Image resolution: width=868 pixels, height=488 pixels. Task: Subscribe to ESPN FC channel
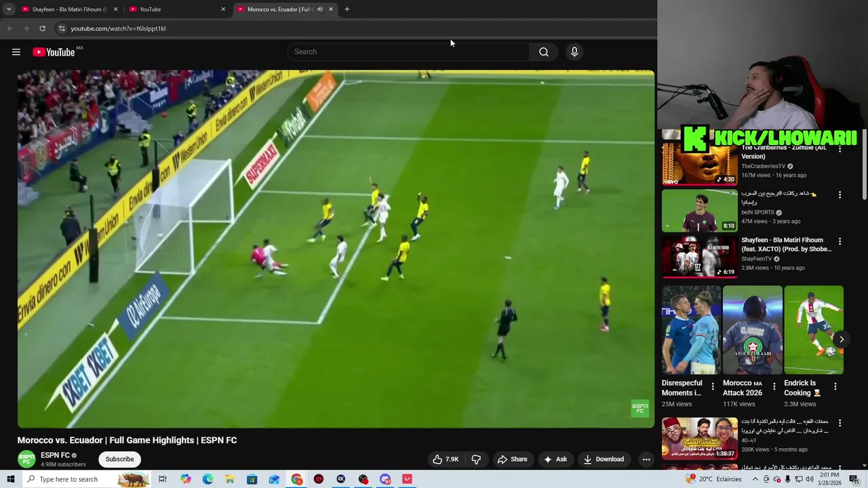tap(119, 460)
